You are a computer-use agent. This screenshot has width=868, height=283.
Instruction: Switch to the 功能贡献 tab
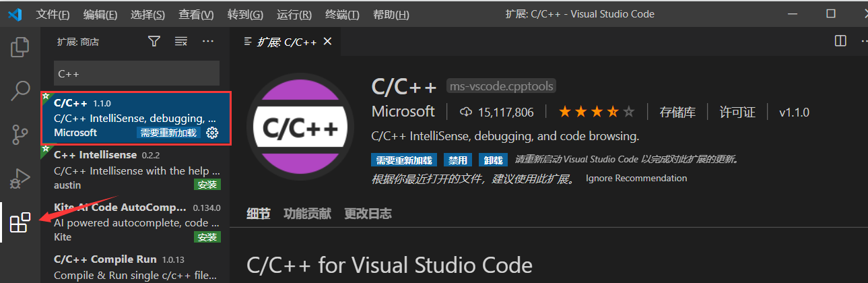307,214
